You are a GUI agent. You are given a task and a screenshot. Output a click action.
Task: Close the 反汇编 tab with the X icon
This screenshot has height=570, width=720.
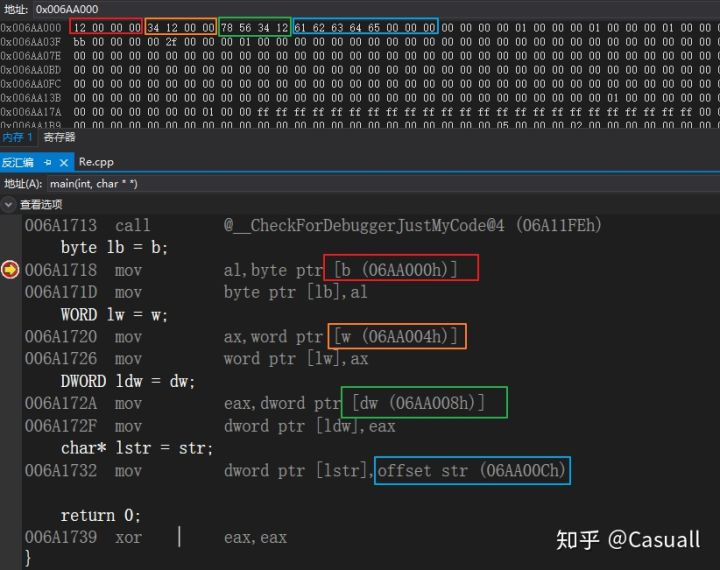[x=64, y=162]
